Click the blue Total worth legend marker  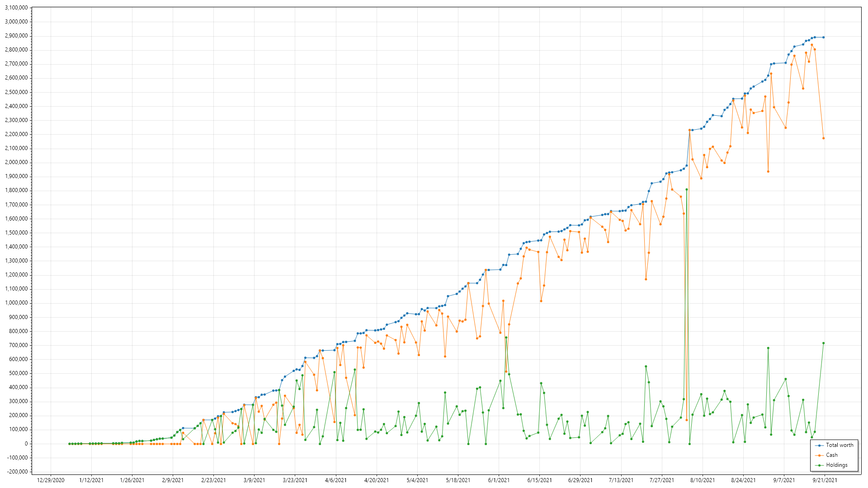[820, 446]
